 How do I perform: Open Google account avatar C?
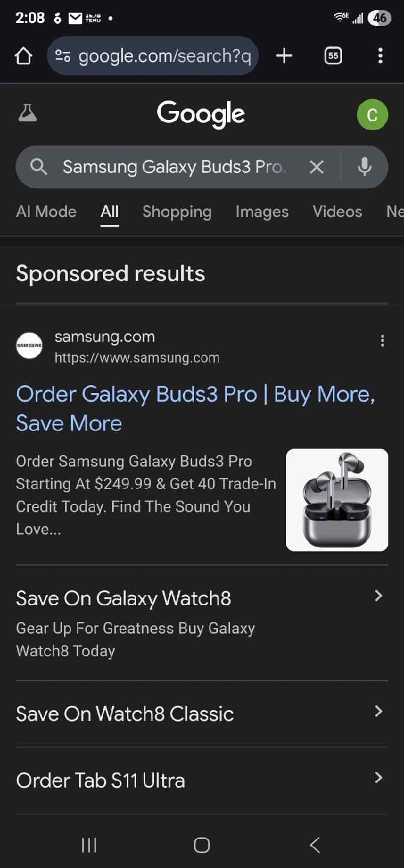point(372,115)
